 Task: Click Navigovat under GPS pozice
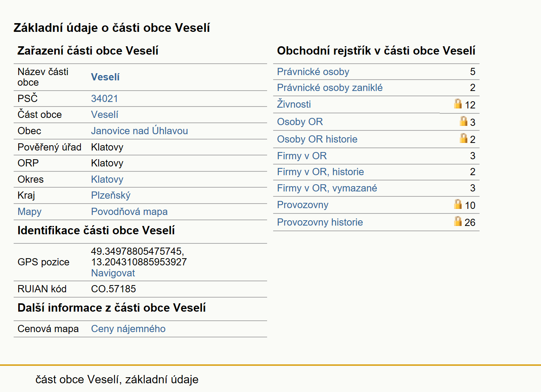point(113,273)
